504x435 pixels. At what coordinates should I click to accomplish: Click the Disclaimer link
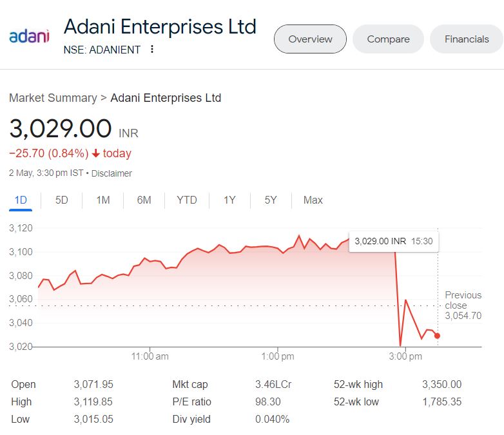click(111, 173)
